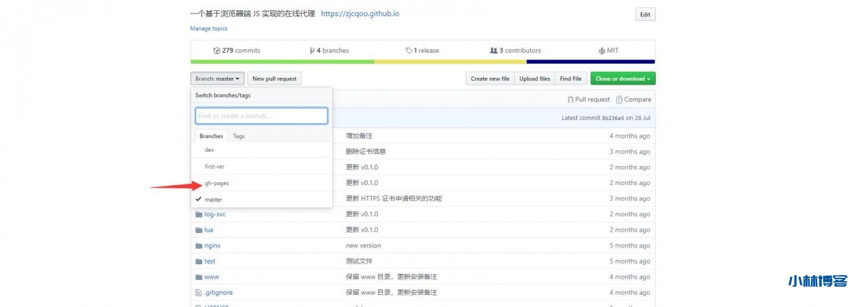
Task: Open the log-svc folder
Action: (215, 214)
